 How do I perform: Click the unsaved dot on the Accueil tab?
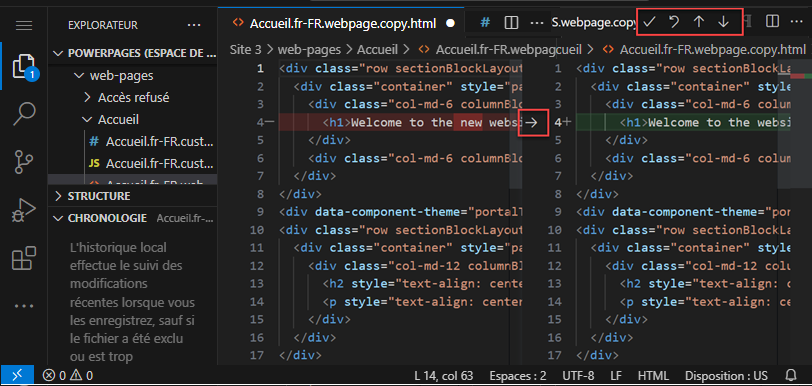click(451, 23)
